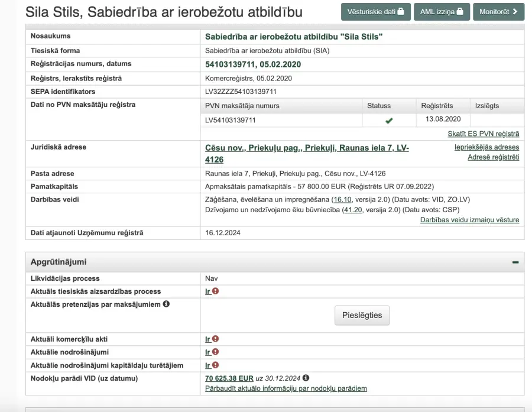Open Ir link for komercķīlu akti

[207, 339]
